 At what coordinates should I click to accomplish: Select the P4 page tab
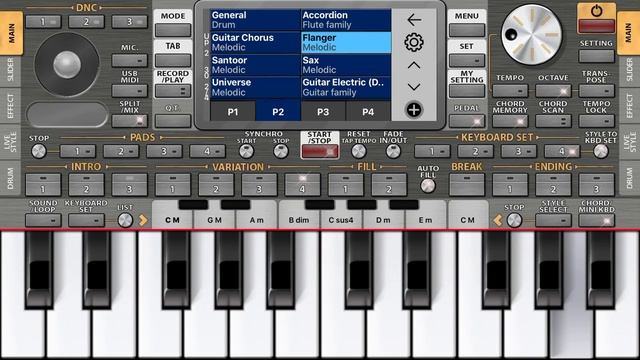pos(368,112)
